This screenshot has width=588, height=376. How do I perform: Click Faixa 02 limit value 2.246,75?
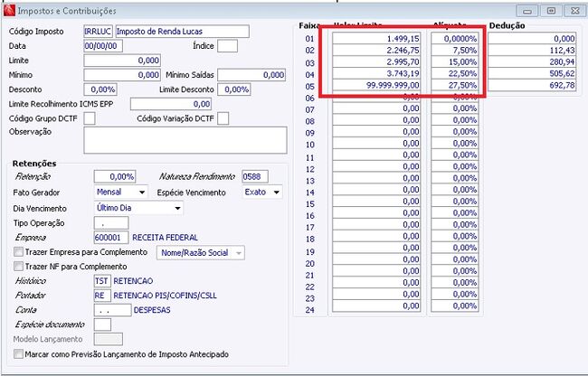pos(376,51)
